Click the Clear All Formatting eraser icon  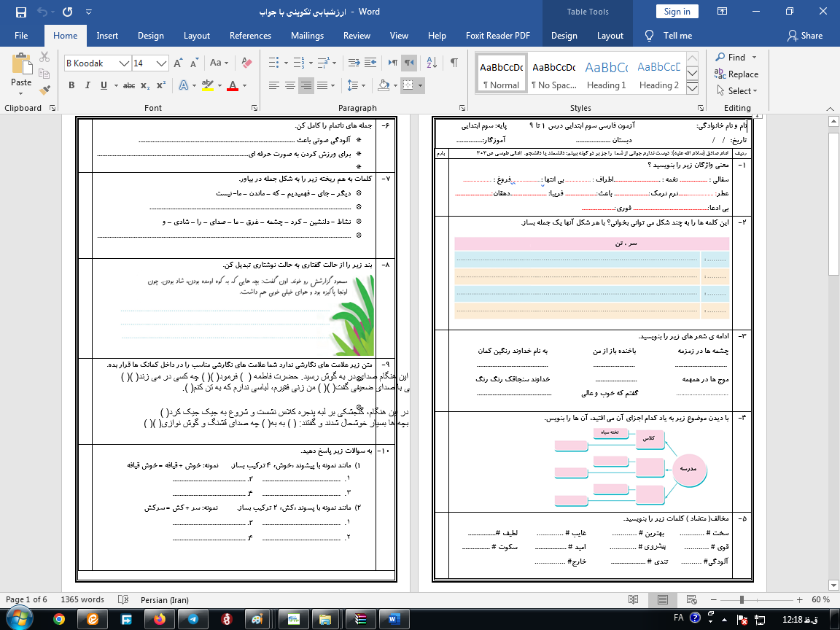pyautogui.click(x=246, y=63)
